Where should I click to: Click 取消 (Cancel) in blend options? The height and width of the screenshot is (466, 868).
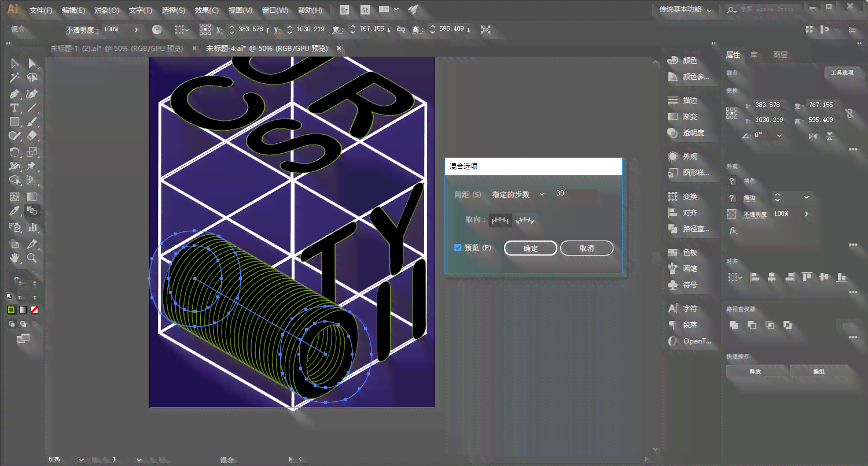[x=587, y=248]
